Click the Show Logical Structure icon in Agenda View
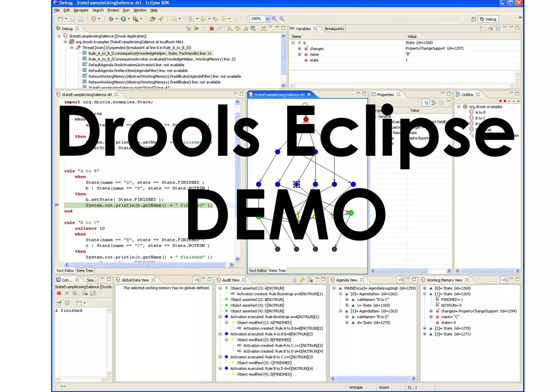This screenshot has width=555, height=392. click(x=401, y=280)
